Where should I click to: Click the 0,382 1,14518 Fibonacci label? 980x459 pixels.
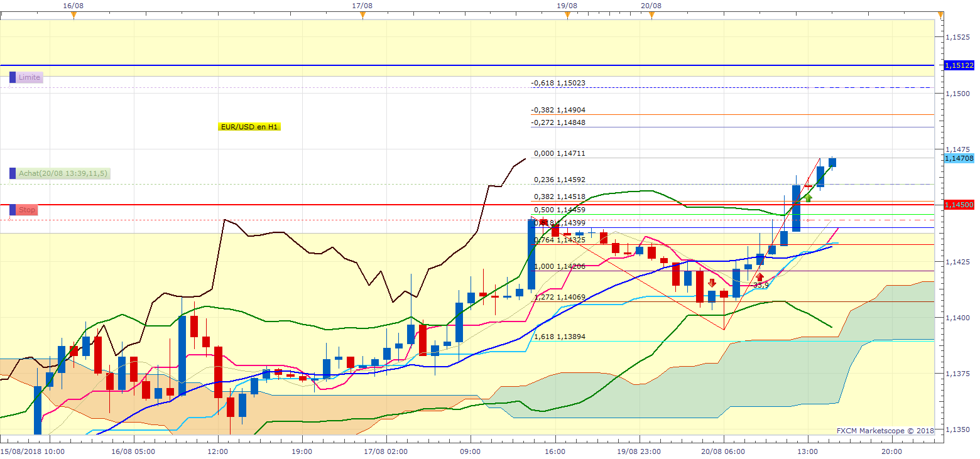(x=560, y=197)
